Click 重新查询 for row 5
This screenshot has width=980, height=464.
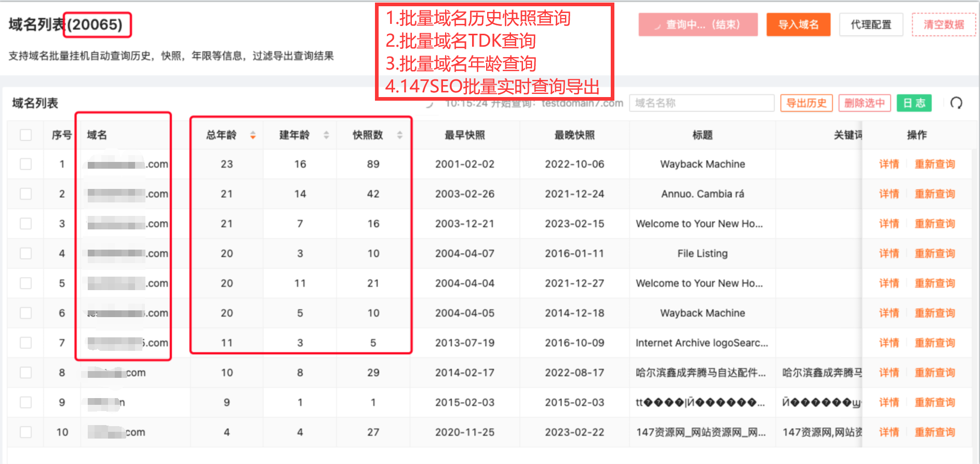click(935, 283)
